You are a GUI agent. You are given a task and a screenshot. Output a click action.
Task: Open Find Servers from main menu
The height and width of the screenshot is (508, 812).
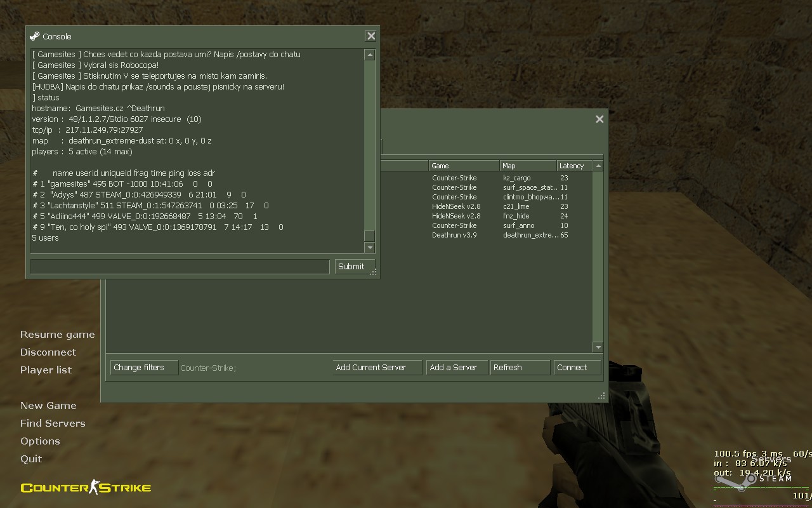[53, 424]
